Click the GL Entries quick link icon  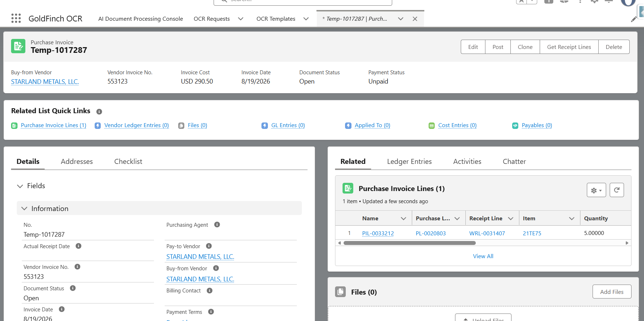pyautogui.click(x=265, y=126)
